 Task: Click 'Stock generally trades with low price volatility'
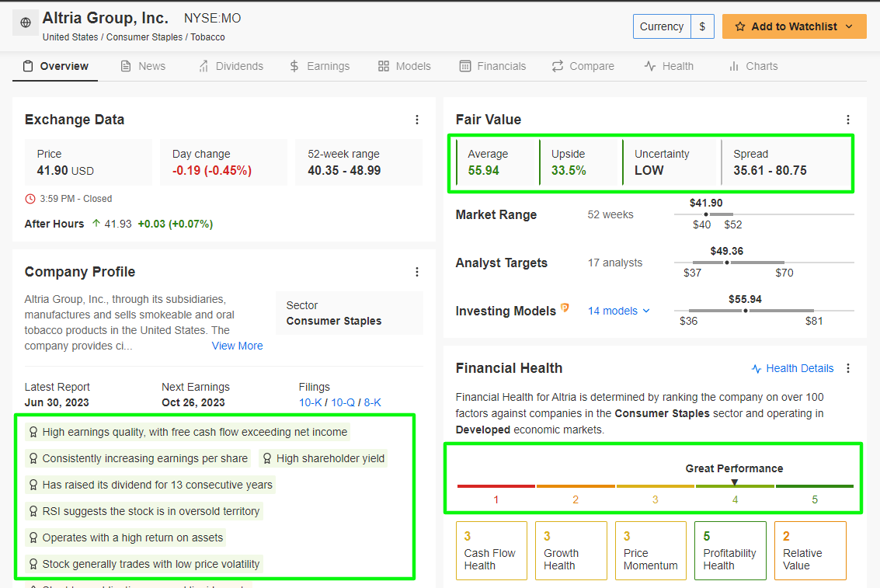(144, 564)
